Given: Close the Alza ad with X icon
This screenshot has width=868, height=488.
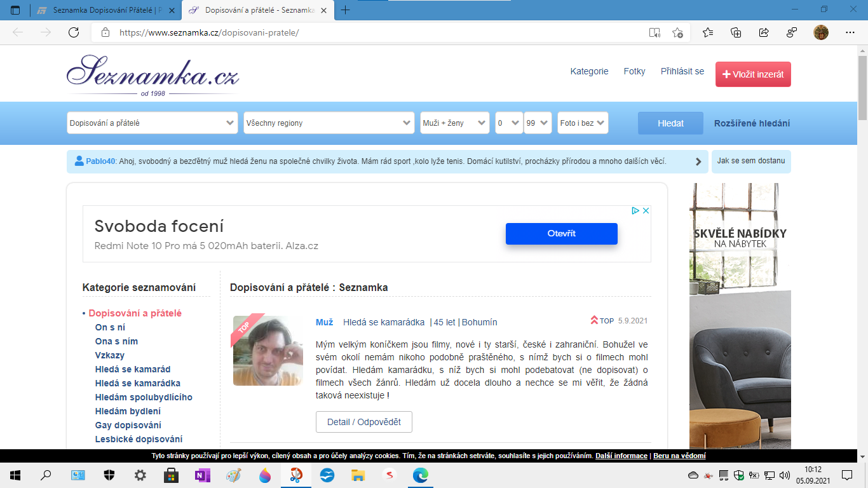Looking at the screenshot, I should (645, 211).
